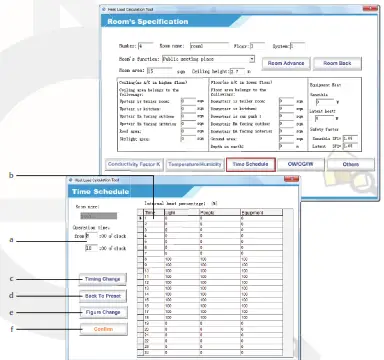Image resolution: width=384 pixels, height=360 pixels.
Task: Focus the Equipment Latent heat field
Action: tap(325, 118)
